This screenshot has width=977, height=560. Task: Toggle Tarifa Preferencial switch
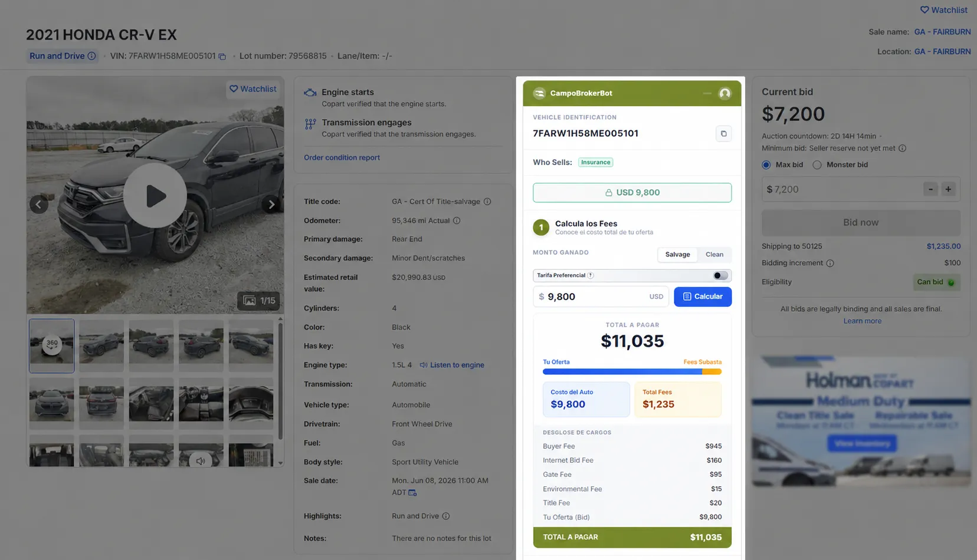[720, 275]
